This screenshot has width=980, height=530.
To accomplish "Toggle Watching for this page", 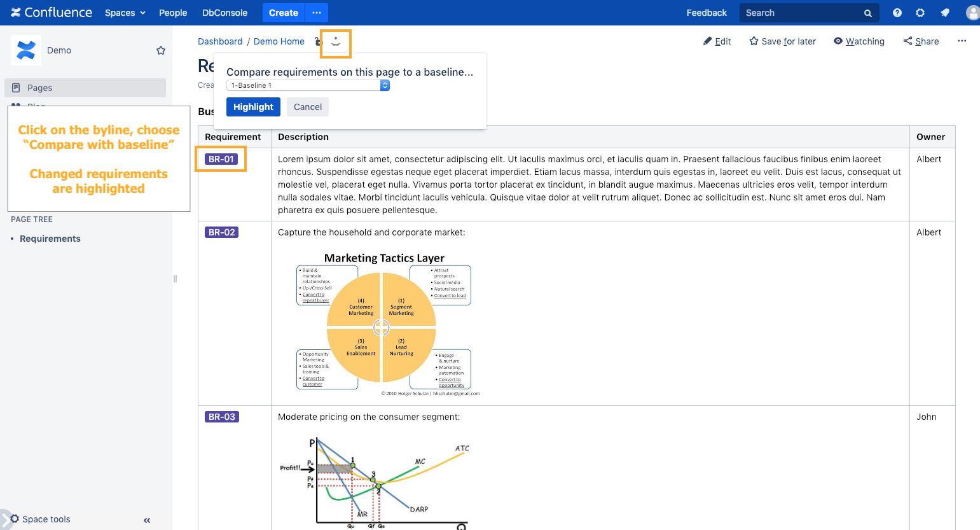I will [859, 41].
